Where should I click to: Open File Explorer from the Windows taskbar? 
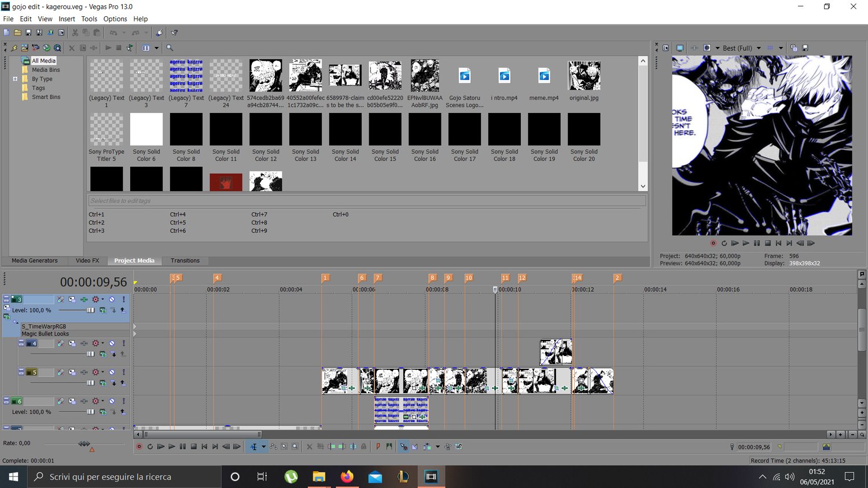point(319,476)
